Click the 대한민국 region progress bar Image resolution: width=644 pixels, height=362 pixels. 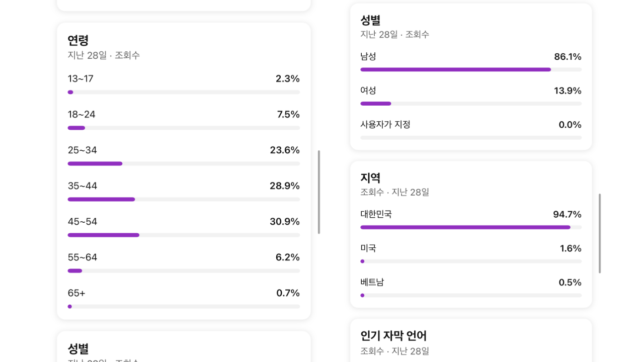471,227
